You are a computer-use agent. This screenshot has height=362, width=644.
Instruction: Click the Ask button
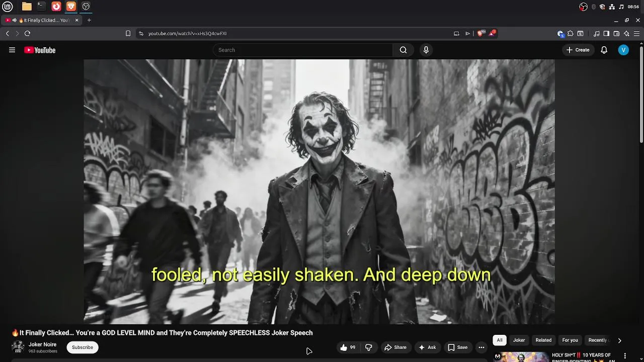pyautogui.click(x=427, y=347)
